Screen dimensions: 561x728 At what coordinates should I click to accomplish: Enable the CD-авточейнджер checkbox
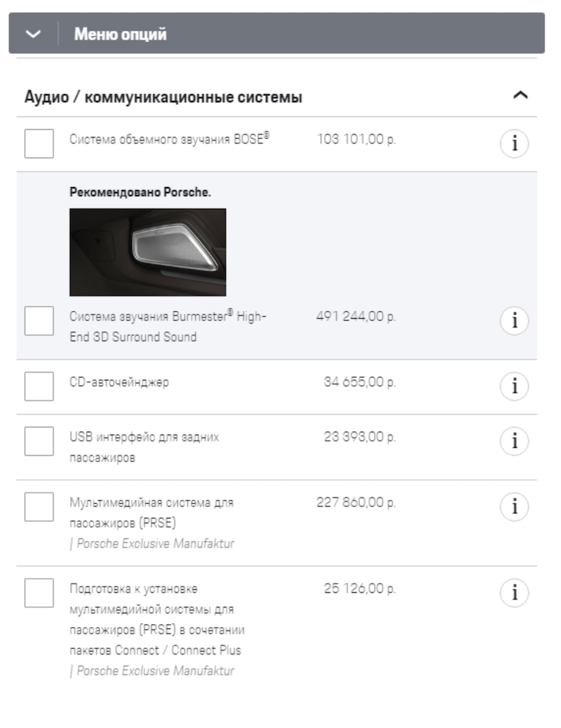pyautogui.click(x=39, y=386)
